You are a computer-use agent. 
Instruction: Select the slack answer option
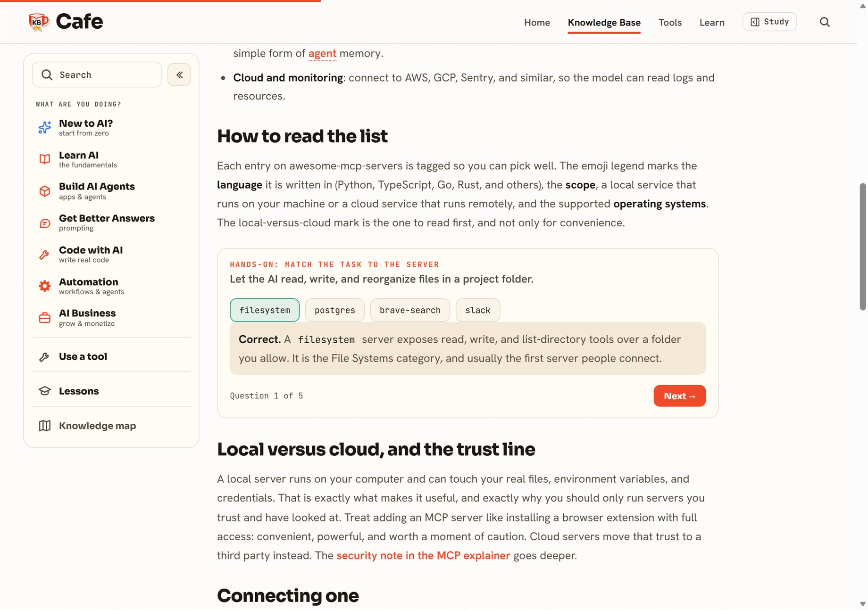(478, 310)
